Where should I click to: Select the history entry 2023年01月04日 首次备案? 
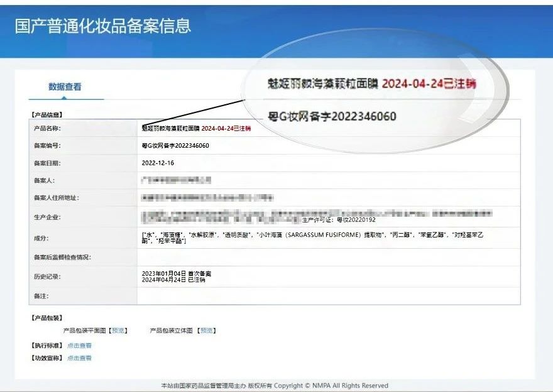[x=177, y=273]
